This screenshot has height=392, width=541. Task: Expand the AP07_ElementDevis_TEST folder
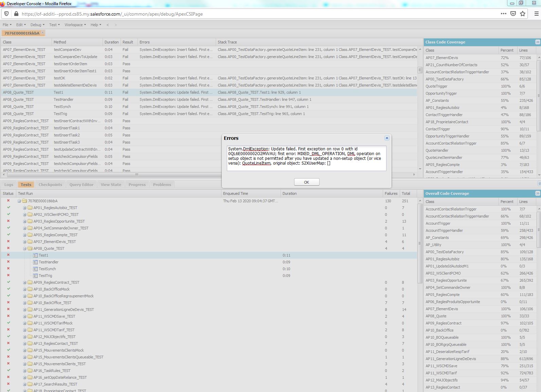coord(24,242)
